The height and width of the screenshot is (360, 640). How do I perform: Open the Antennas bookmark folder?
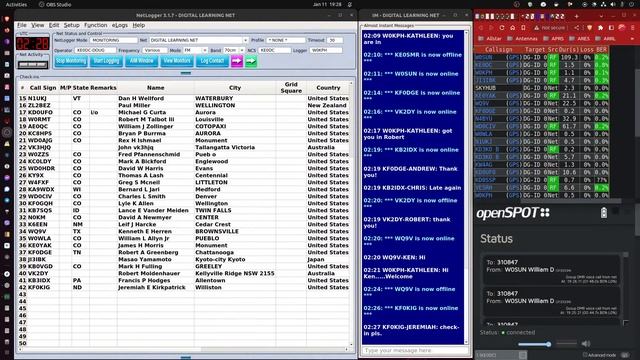point(522,38)
